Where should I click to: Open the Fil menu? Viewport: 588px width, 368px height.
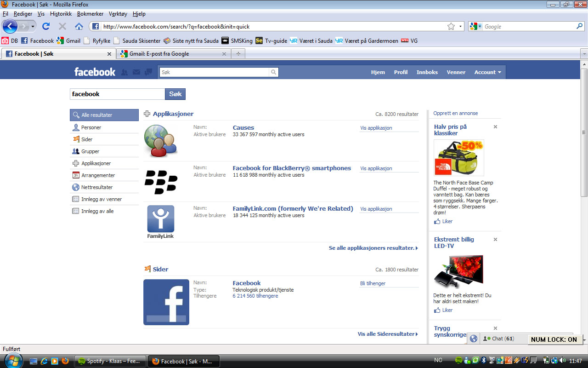click(6, 14)
